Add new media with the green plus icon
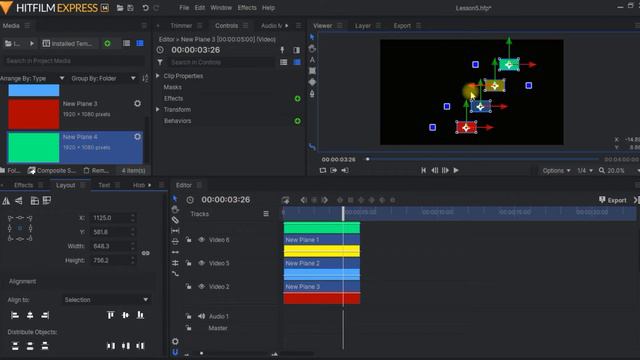Image resolution: width=640 pixels, height=360 pixels. [107, 43]
